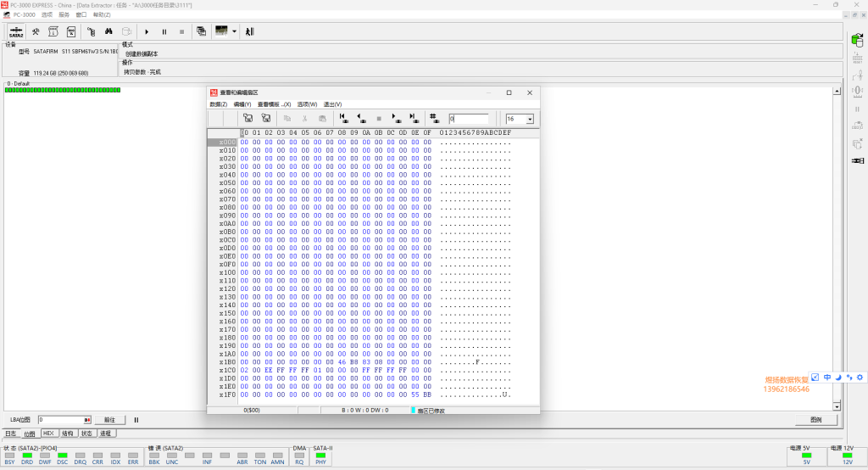Click the binoculars search icon
Screen dimensions: 868x470
click(x=108, y=32)
